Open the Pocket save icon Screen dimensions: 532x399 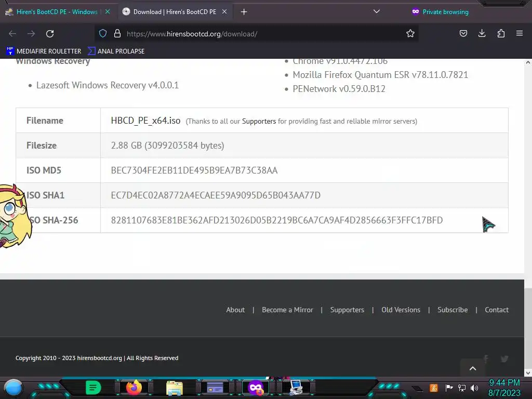pyautogui.click(x=463, y=33)
